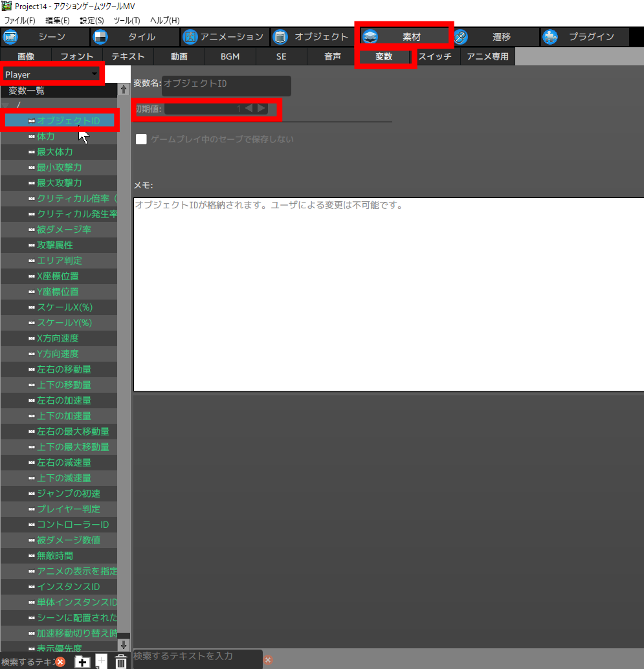Screen dimensions: 644x669
Task: Clear the variable list search box
Action: [60, 661]
